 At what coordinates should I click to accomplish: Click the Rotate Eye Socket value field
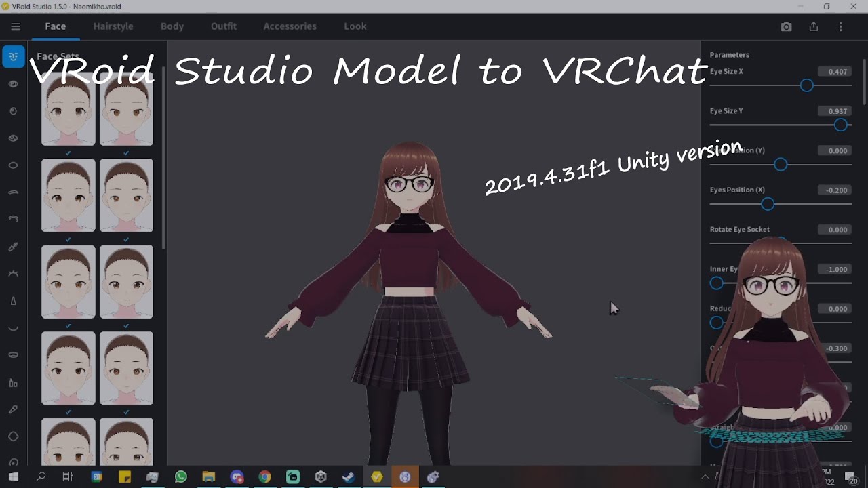(834, 230)
